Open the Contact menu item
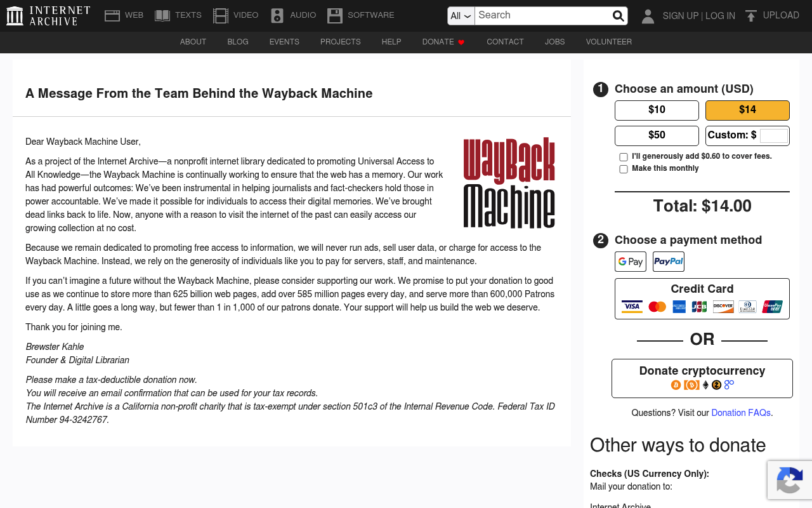Screen dimensions: 812x508 point(505,42)
